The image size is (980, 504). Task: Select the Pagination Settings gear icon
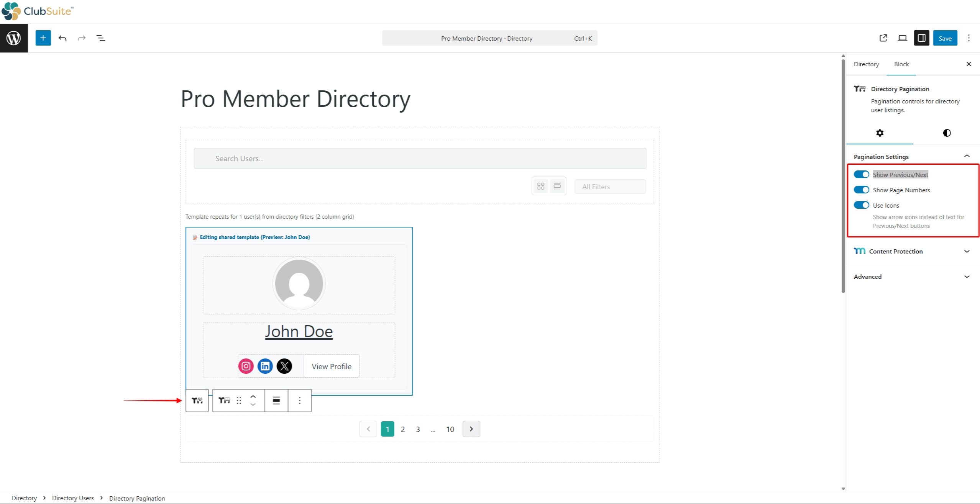[x=880, y=133]
